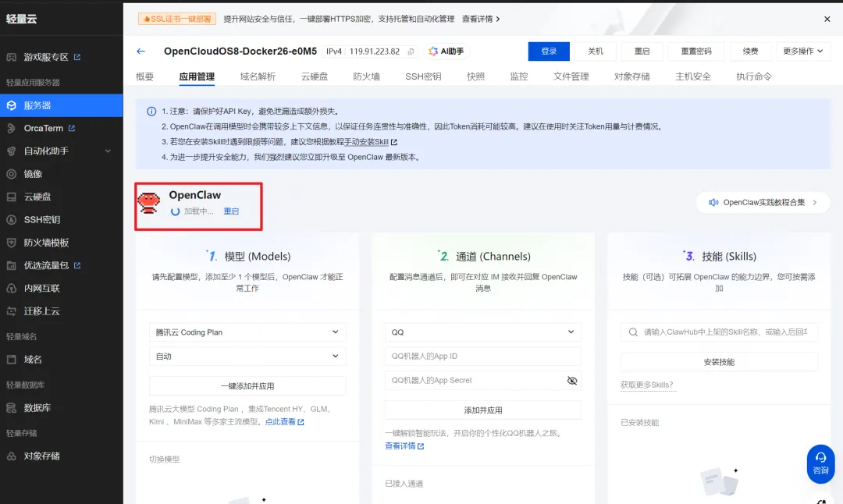Click the blue 登录 button
843x504 pixels.
coord(549,51)
